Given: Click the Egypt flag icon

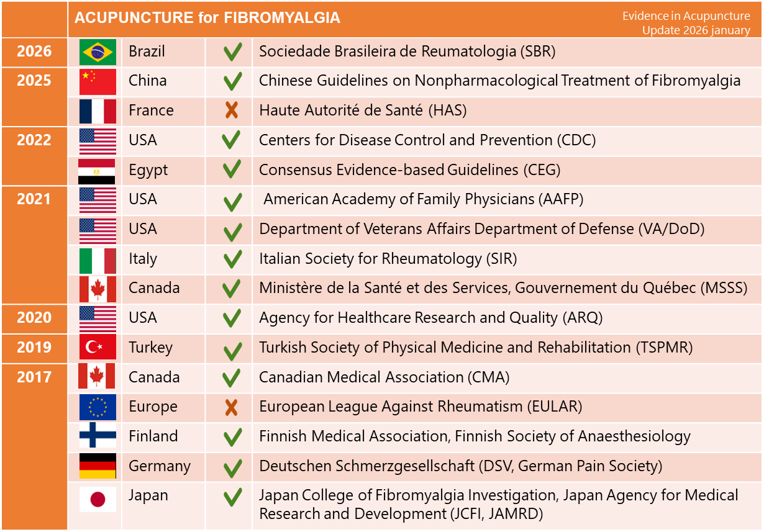Looking at the screenshot, I should [98, 171].
